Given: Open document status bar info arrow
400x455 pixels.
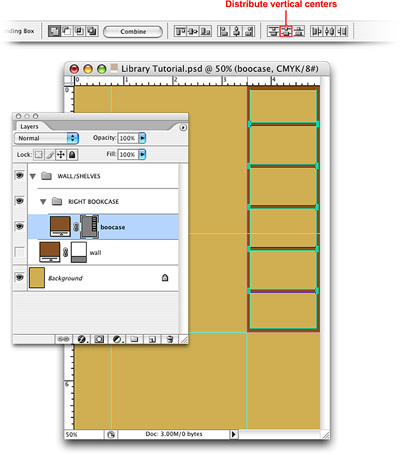Looking at the screenshot, I should click(x=234, y=434).
